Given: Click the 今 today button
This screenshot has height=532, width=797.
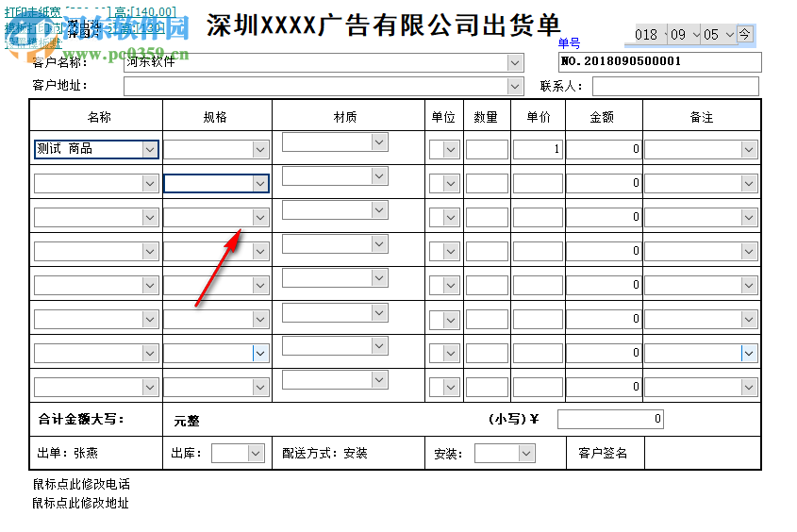Looking at the screenshot, I should click(x=744, y=35).
